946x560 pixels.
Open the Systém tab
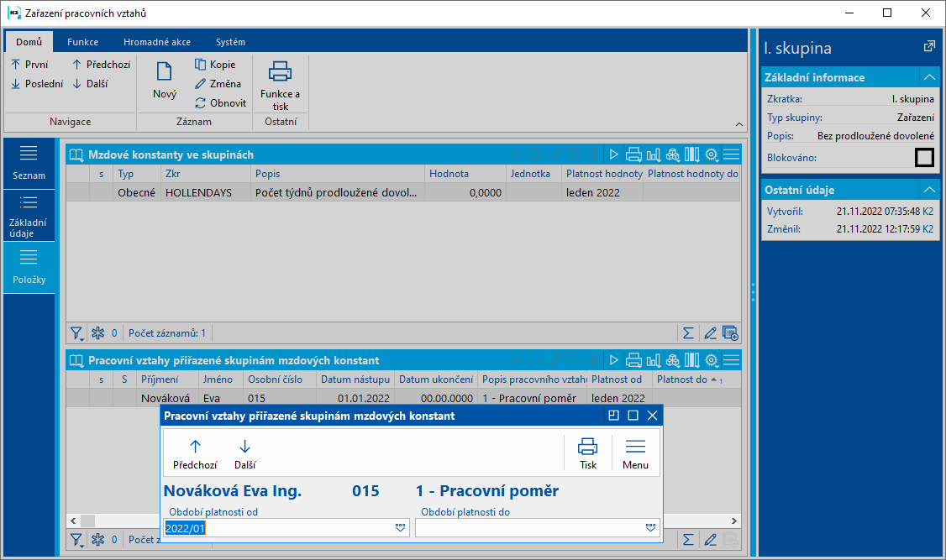230,42
